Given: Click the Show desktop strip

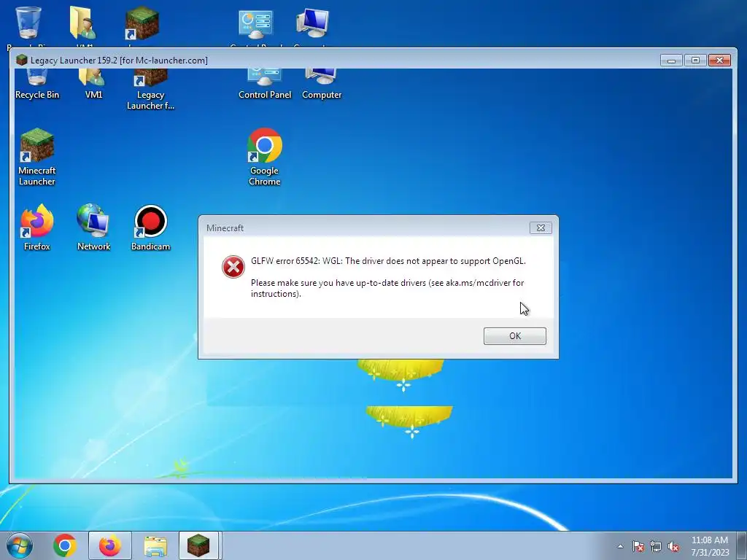Looking at the screenshot, I should coord(742,545).
